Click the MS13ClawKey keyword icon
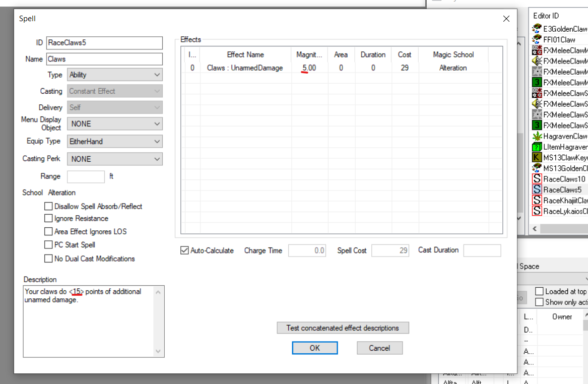 click(x=537, y=158)
